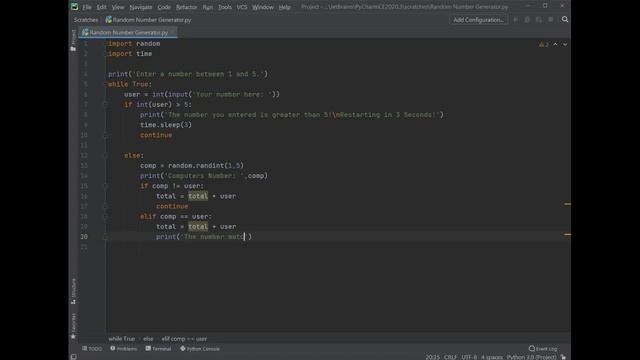This screenshot has height=360, width=640.
Task: Open the Terminal tool window
Action: coord(158,349)
